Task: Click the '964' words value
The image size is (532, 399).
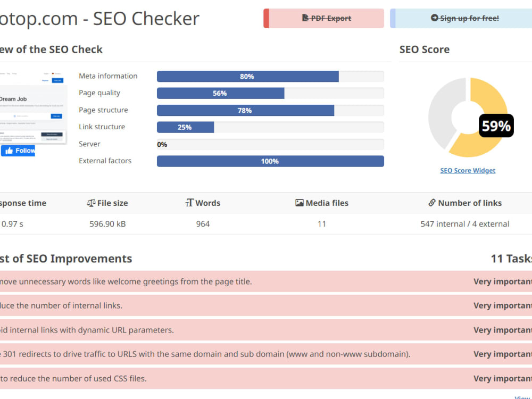Action: pyautogui.click(x=203, y=224)
